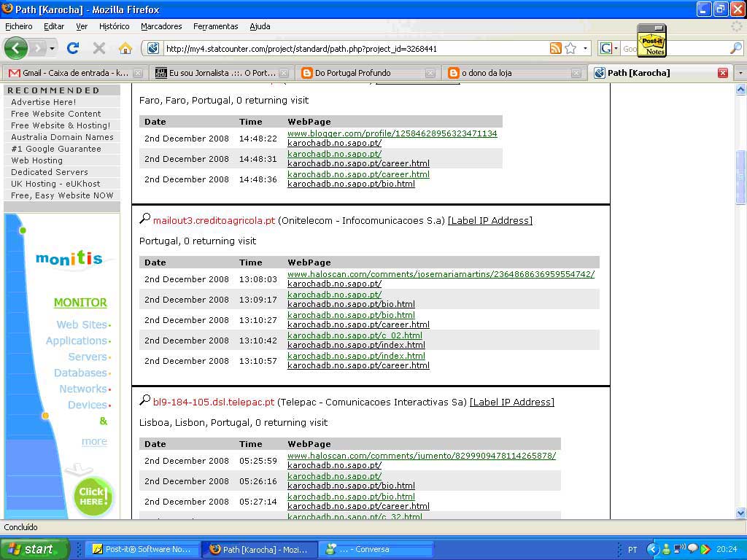747x560 pixels.
Task: Open the Ficheiro menu
Action: coord(18,26)
